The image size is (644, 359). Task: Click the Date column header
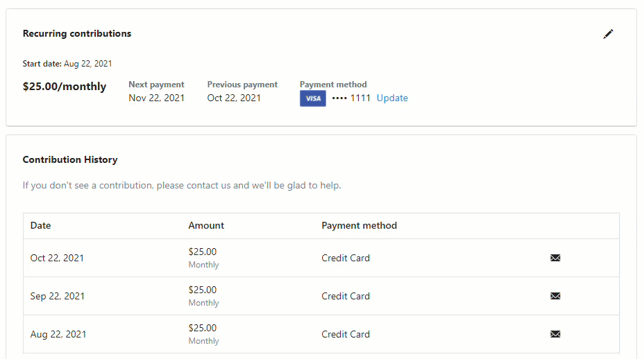pyautogui.click(x=41, y=225)
